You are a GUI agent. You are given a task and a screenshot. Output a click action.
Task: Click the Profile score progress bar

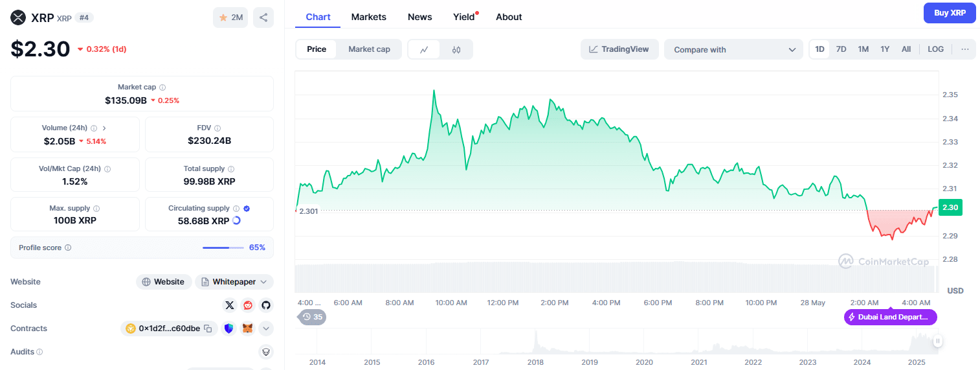[x=223, y=248]
